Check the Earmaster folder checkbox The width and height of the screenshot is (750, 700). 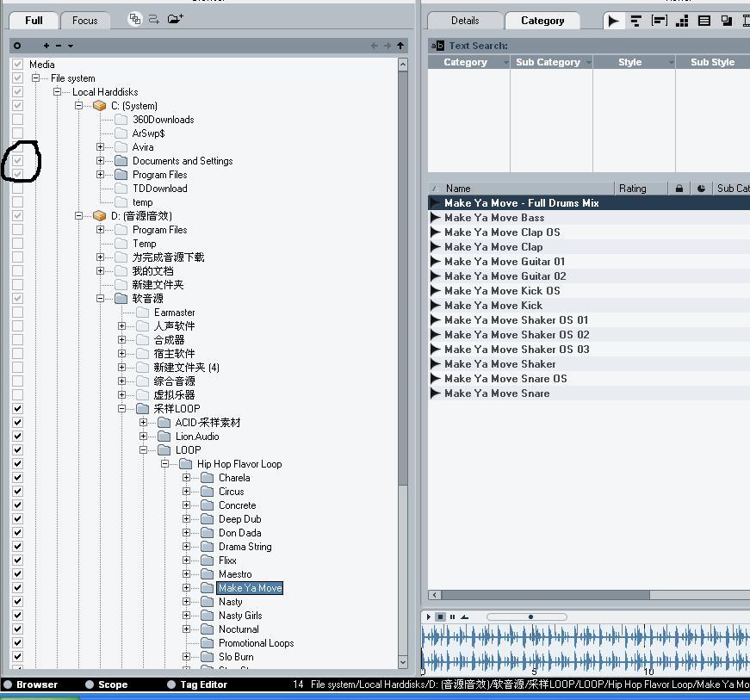[x=18, y=313]
